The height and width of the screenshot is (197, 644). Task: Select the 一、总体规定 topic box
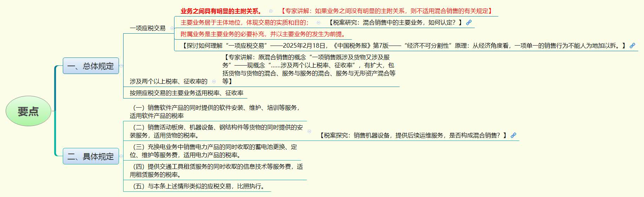[x=91, y=66]
